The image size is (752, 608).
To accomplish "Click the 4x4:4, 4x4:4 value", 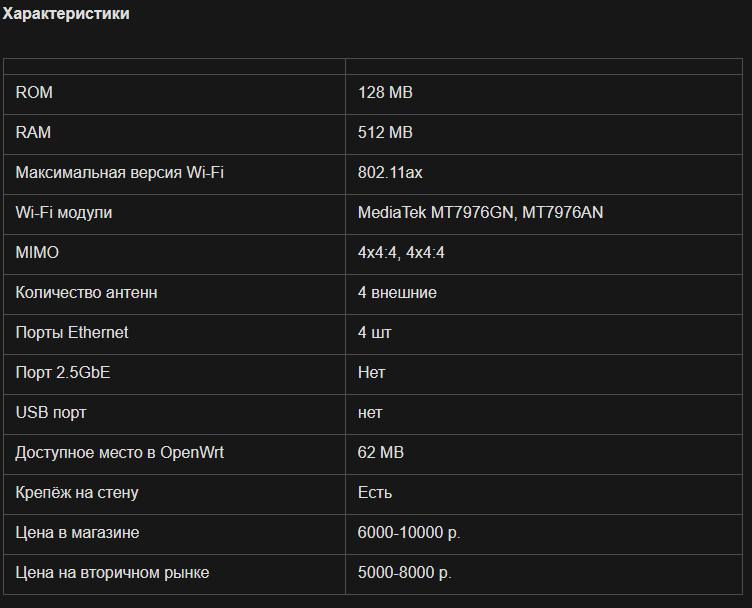I will [401, 252].
